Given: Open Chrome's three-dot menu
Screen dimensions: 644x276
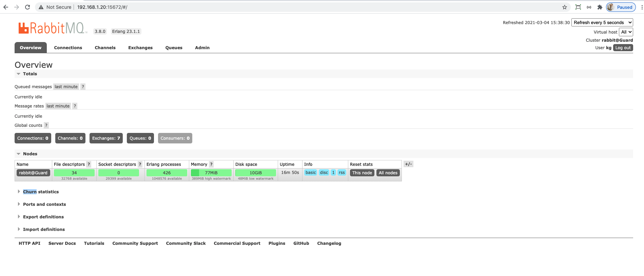Looking at the screenshot, I should pyautogui.click(x=642, y=7).
